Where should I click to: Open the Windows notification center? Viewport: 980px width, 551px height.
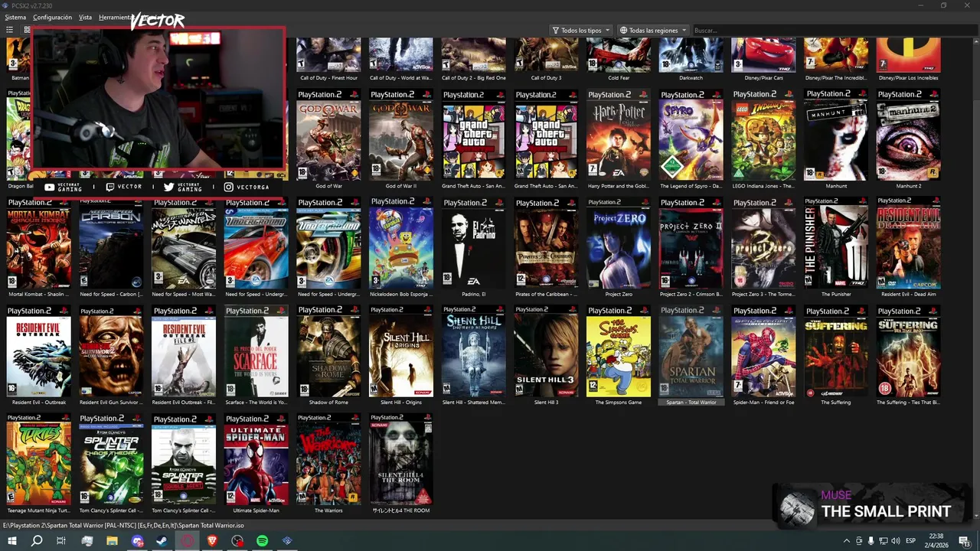964,541
